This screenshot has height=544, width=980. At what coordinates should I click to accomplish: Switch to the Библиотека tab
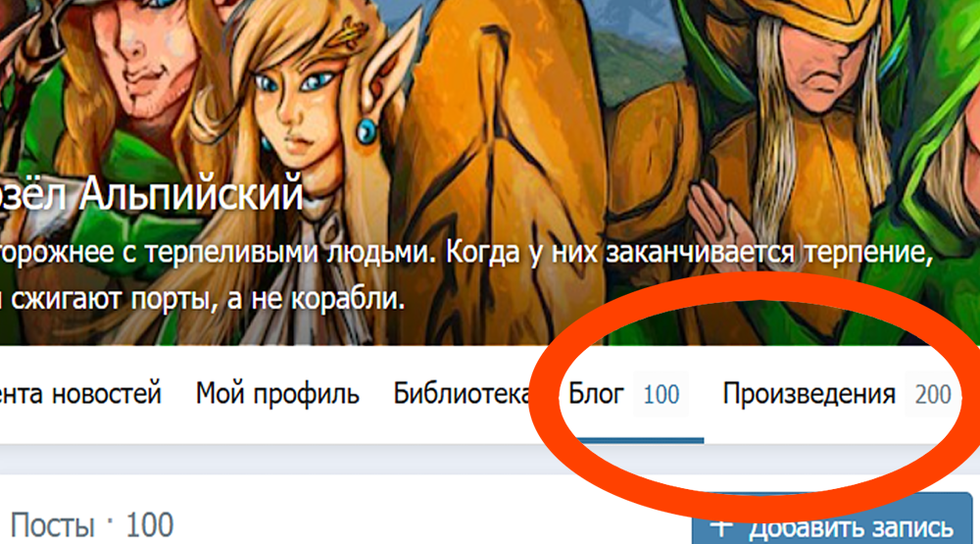click(463, 395)
